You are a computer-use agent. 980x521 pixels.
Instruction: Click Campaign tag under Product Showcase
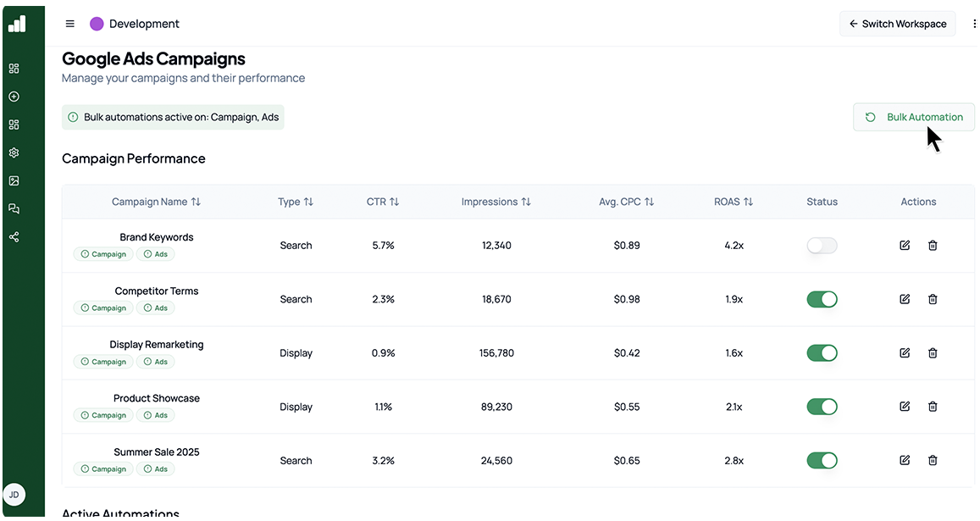pyautogui.click(x=103, y=415)
